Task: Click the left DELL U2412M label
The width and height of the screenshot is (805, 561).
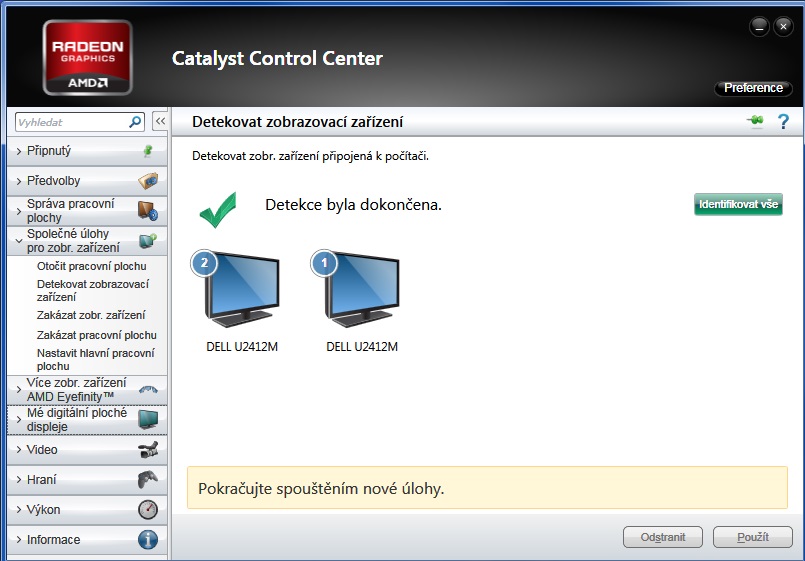Action: click(242, 347)
